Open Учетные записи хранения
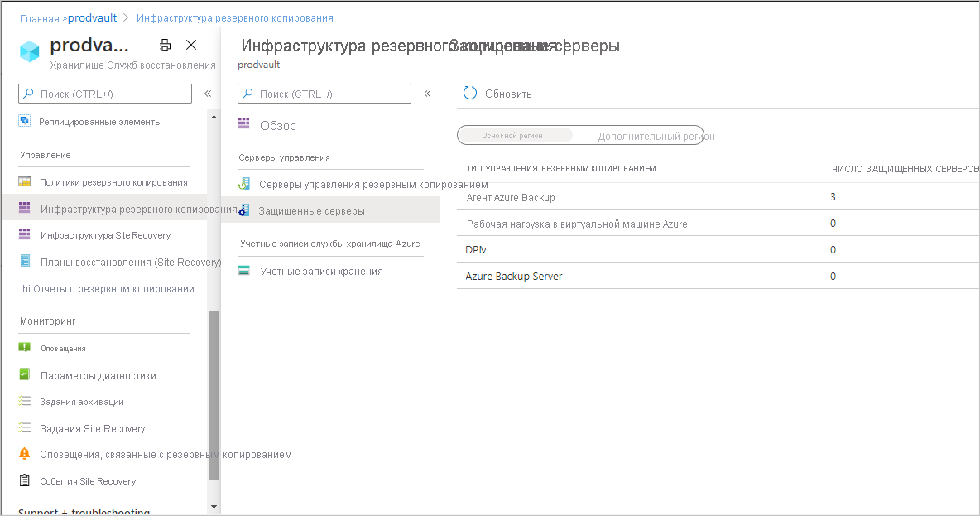The width and height of the screenshot is (980, 516). coord(315,270)
